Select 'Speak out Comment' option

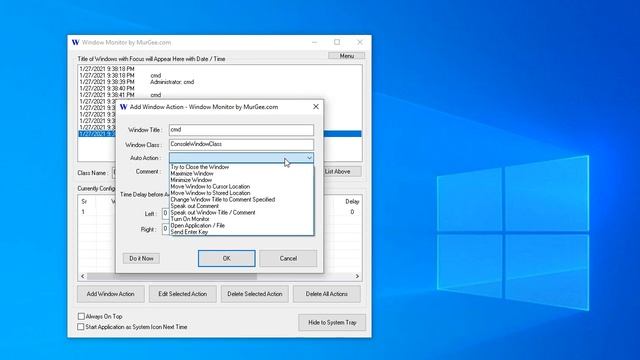[241, 206]
